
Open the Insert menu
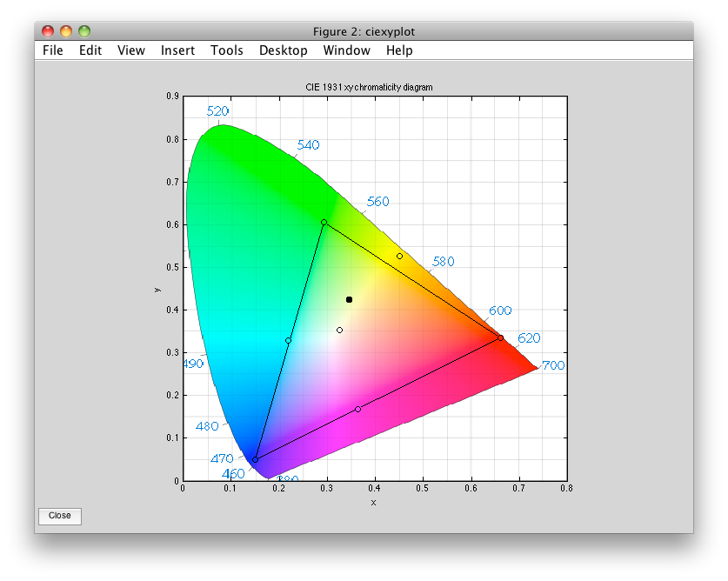pos(177,50)
